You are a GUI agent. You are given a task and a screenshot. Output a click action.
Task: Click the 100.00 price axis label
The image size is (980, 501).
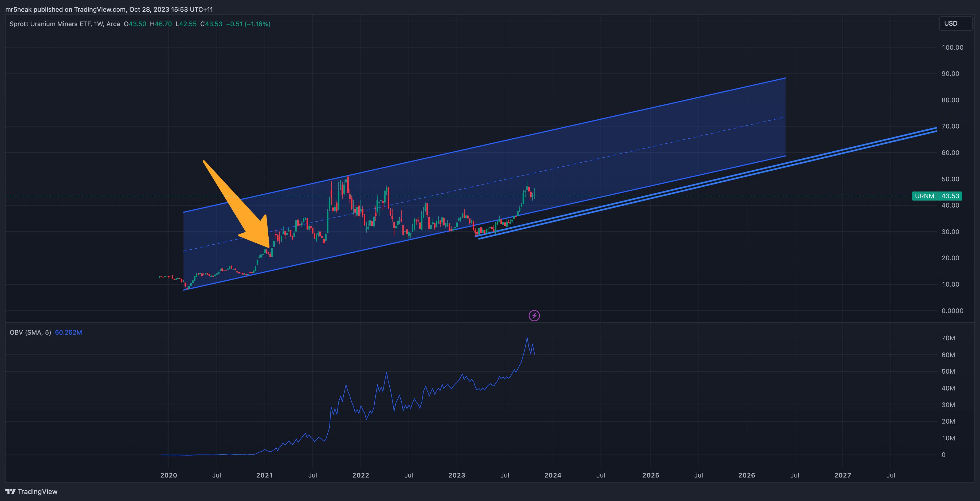coord(952,48)
